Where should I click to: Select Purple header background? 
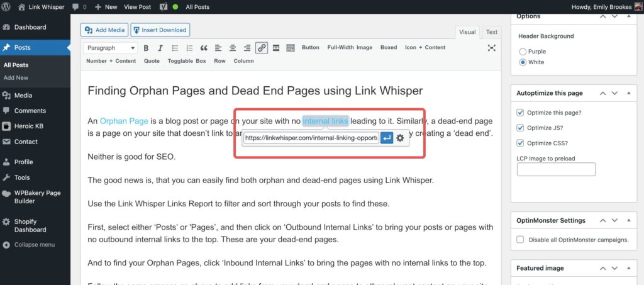click(522, 52)
